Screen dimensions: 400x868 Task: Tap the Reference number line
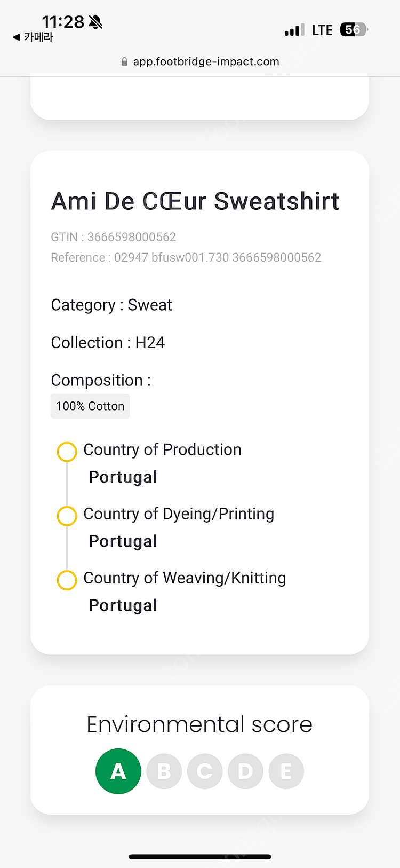click(x=186, y=257)
